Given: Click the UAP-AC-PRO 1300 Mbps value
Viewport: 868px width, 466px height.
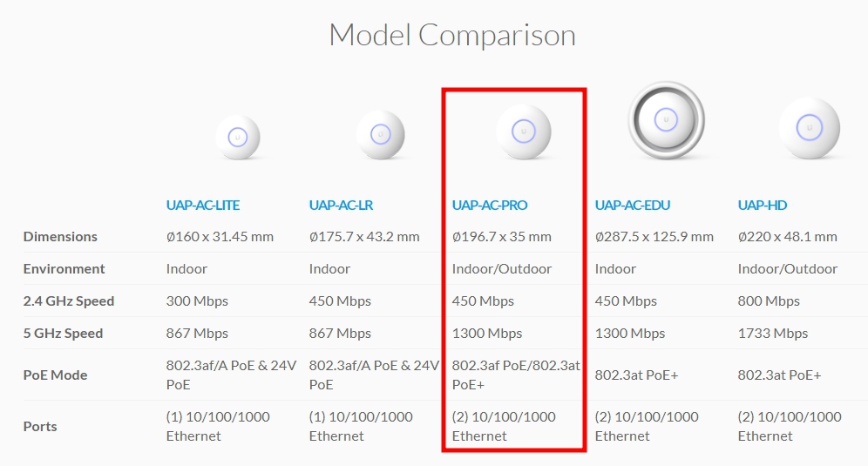Looking at the screenshot, I should (487, 334).
